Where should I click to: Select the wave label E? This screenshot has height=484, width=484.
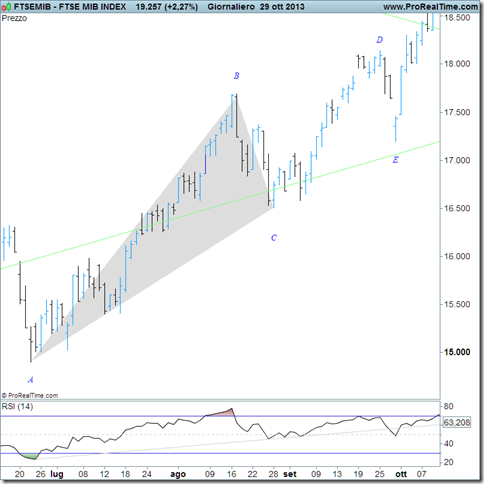pyautogui.click(x=395, y=160)
